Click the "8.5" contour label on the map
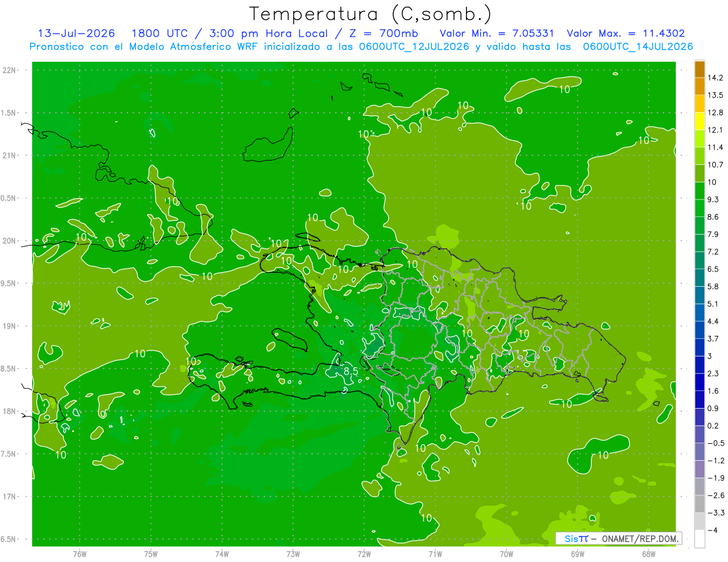 (351, 371)
